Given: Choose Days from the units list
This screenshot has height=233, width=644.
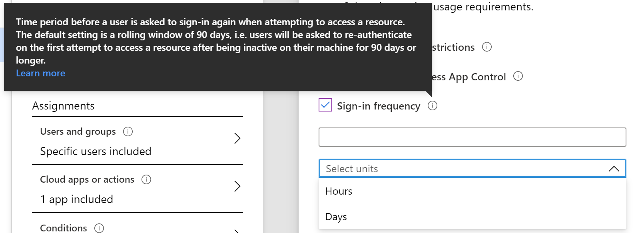Looking at the screenshot, I should [336, 217].
